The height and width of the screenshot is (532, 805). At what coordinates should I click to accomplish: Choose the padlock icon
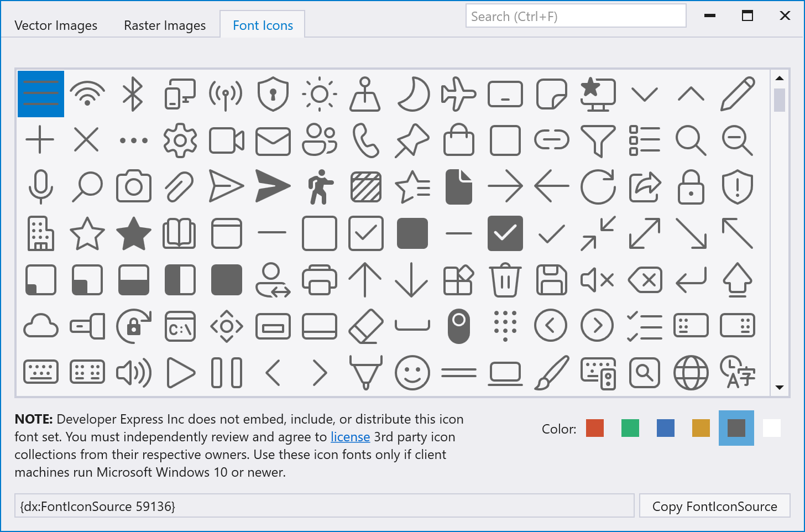[691, 187]
